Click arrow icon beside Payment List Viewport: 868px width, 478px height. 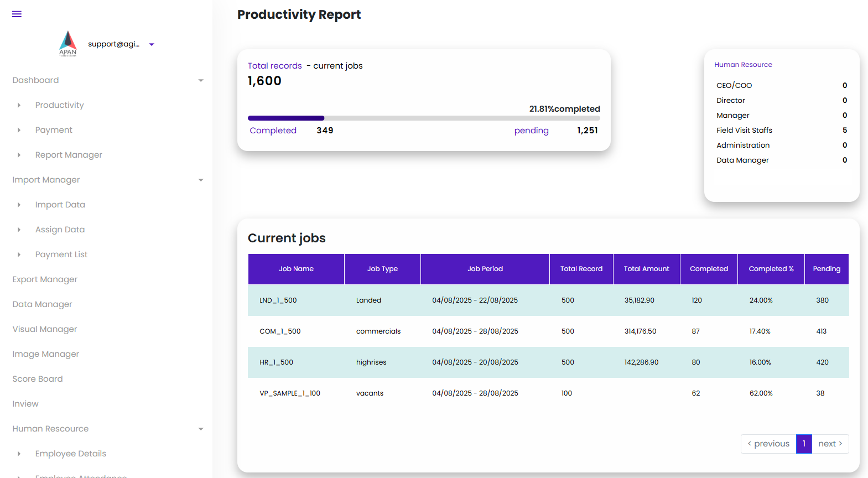click(19, 254)
